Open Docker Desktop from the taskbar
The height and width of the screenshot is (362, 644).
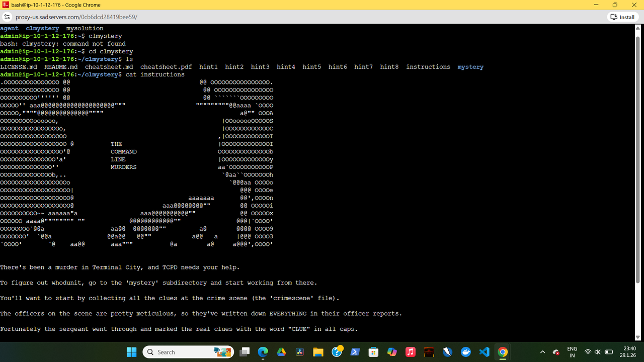[x=466, y=352]
